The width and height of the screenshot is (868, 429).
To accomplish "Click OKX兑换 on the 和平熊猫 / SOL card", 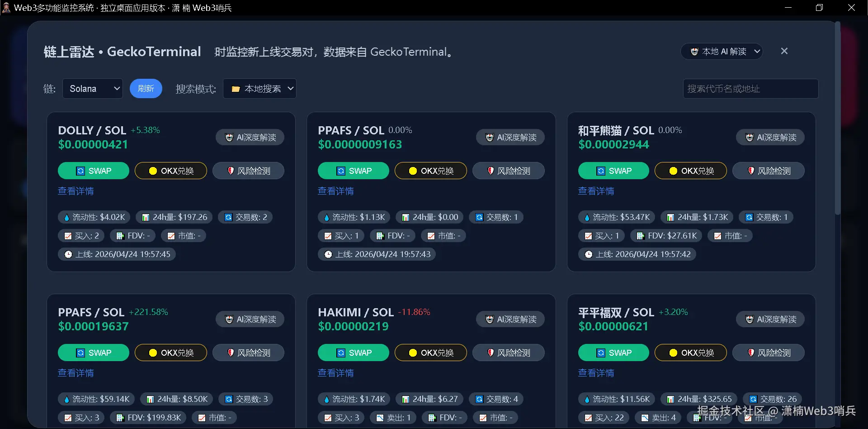I will tap(691, 171).
